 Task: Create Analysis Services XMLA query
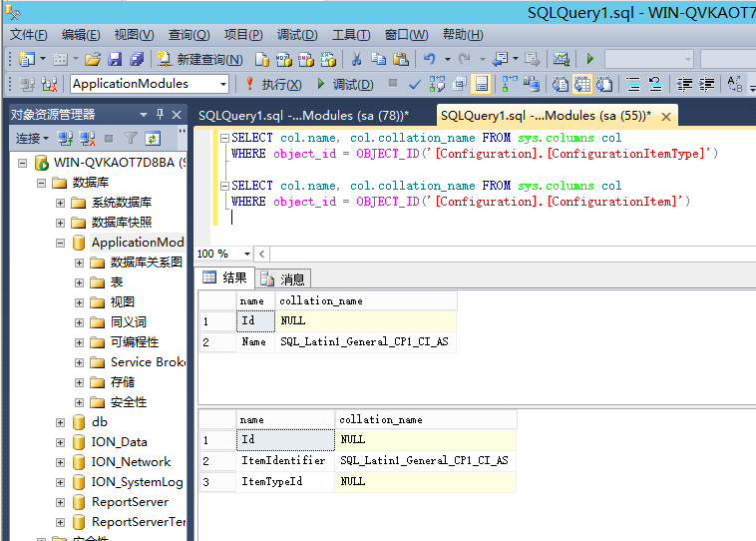(328, 59)
